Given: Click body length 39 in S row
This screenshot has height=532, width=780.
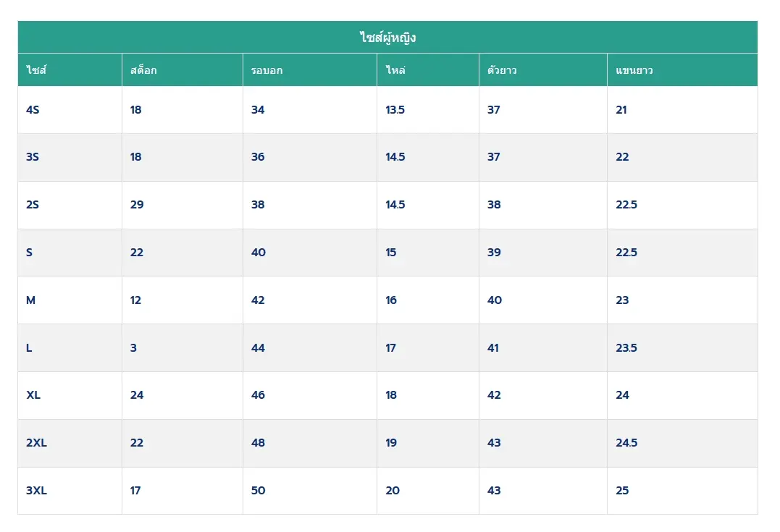Looking at the screenshot, I should pyautogui.click(x=494, y=253).
